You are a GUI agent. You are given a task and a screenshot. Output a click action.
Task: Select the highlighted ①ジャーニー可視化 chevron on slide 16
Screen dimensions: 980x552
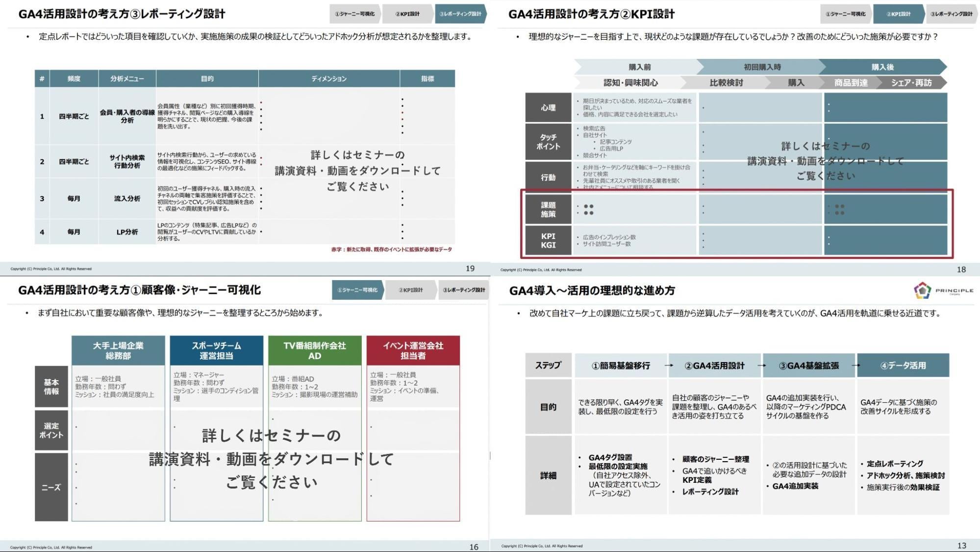(x=358, y=290)
